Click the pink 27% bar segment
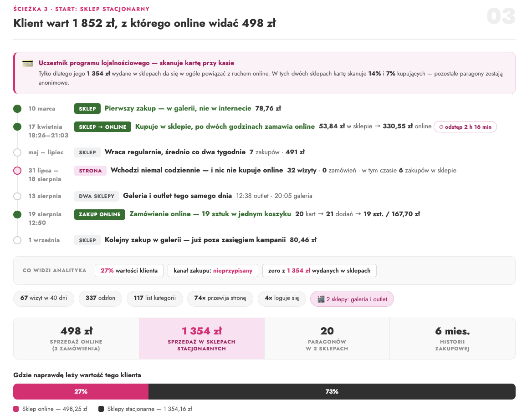Image resolution: width=527 pixels, height=420 pixels. click(x=81, y=391)
